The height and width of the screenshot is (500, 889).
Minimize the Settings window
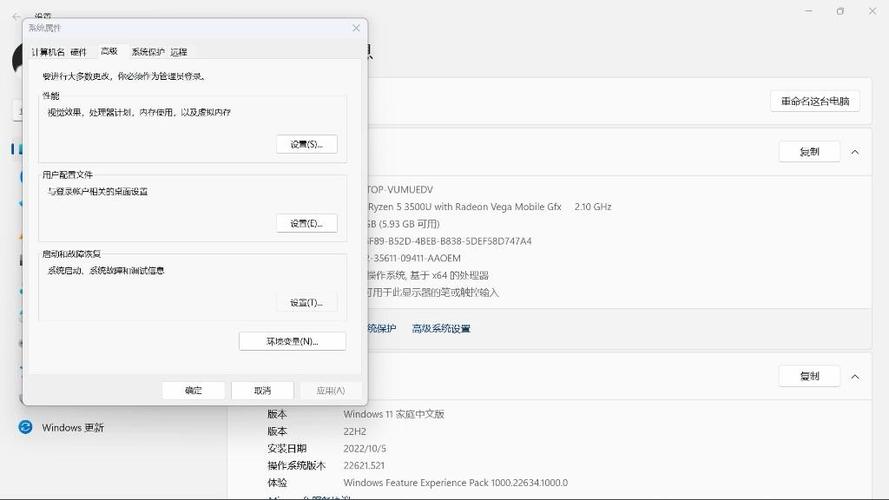(808, 11)
